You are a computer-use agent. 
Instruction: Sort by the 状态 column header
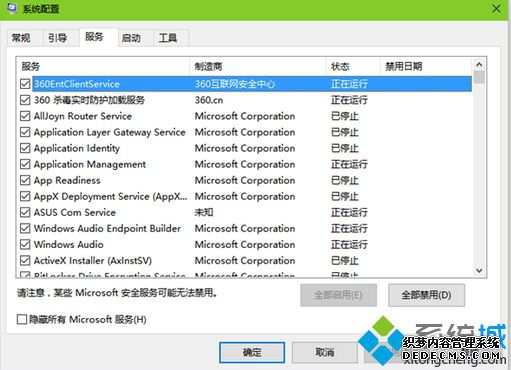[x=353, y=66]
